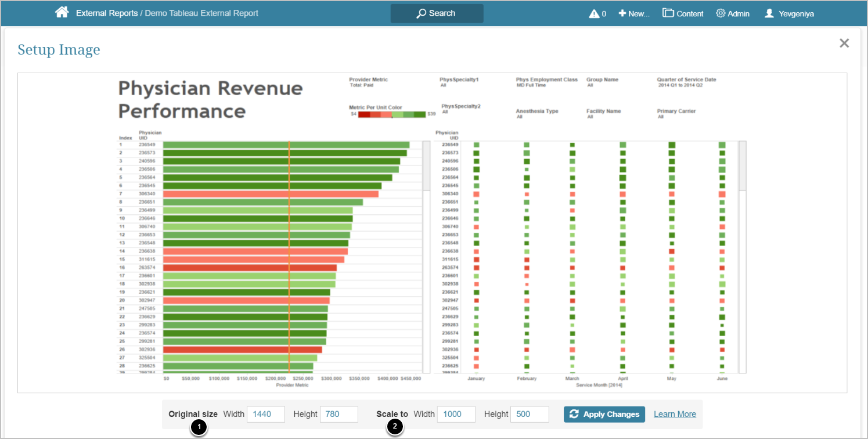Open the Content folder icon
The image size is (868, 439).
point(668,13)
